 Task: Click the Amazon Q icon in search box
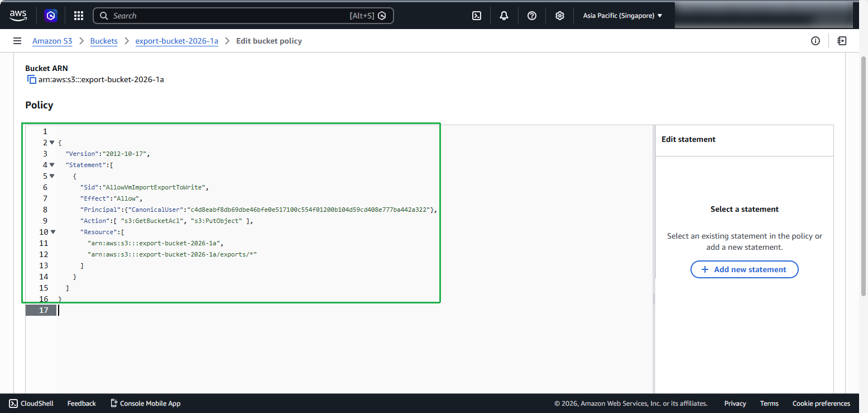click(x=382, y=16)
